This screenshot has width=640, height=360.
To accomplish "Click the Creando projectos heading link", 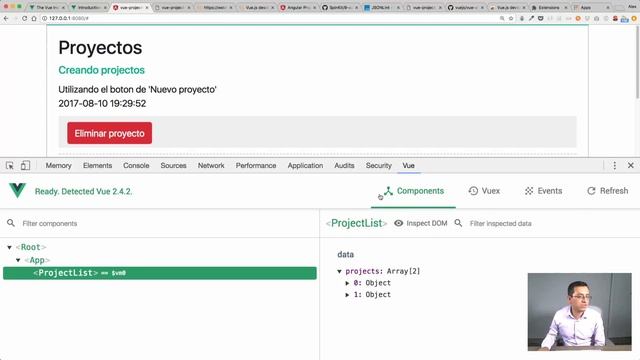I will click(x=101, y=70).
